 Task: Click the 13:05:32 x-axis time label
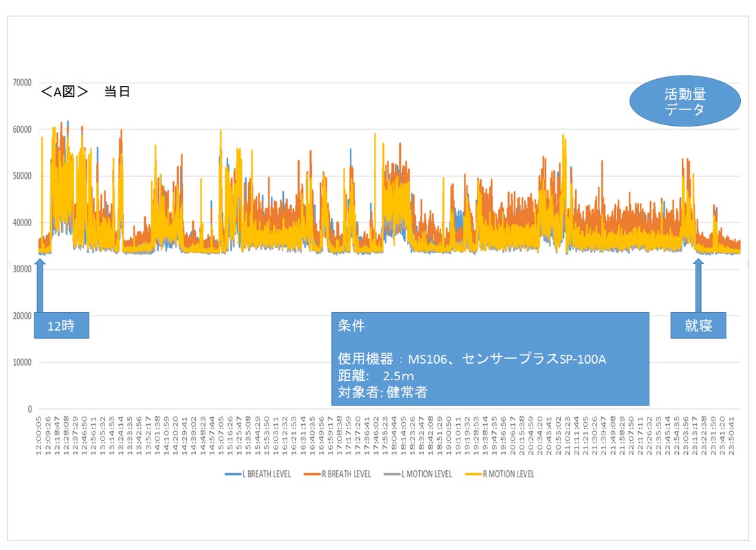(x=102, y=436)
